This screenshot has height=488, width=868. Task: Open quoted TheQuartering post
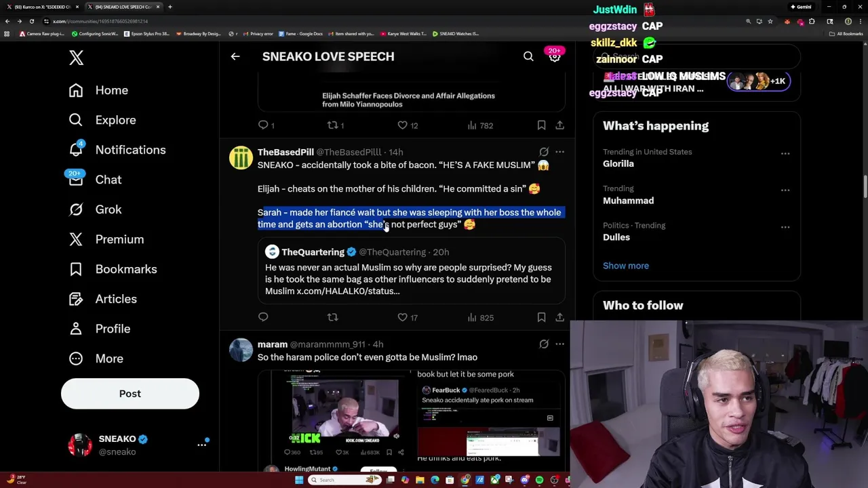[x=411, y=271]
